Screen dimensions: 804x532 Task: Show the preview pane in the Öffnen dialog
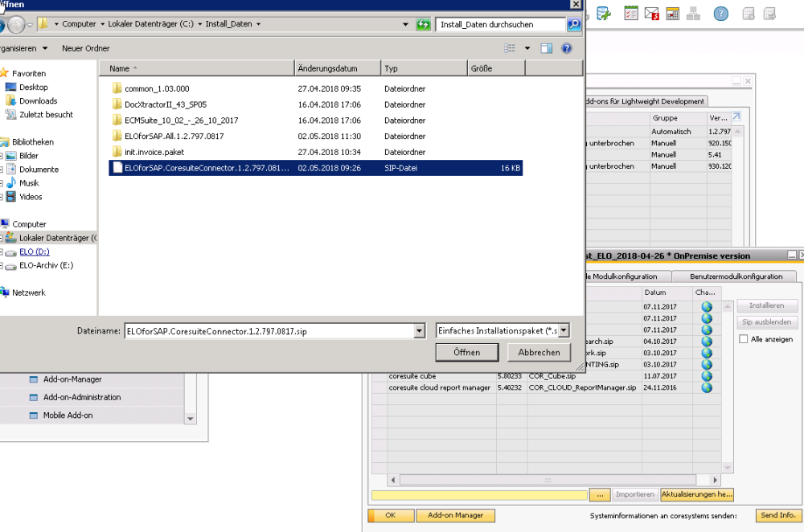pos(548,48)
